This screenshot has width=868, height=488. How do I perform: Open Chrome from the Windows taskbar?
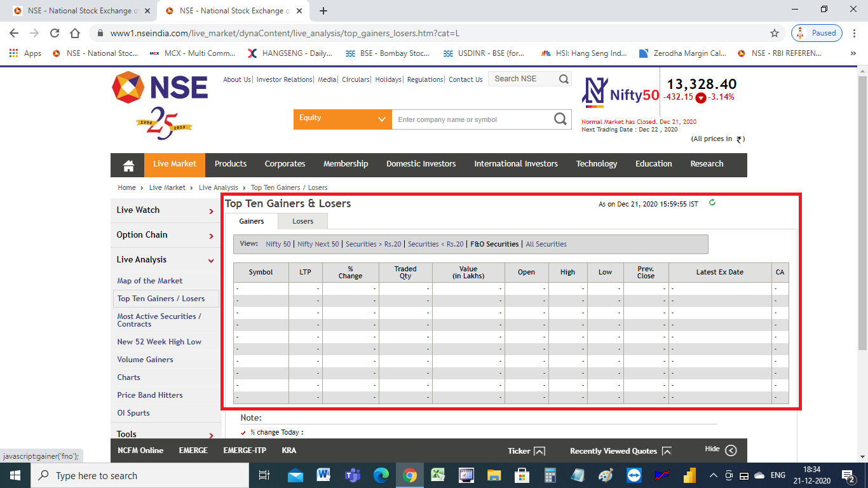click(409, 475)
